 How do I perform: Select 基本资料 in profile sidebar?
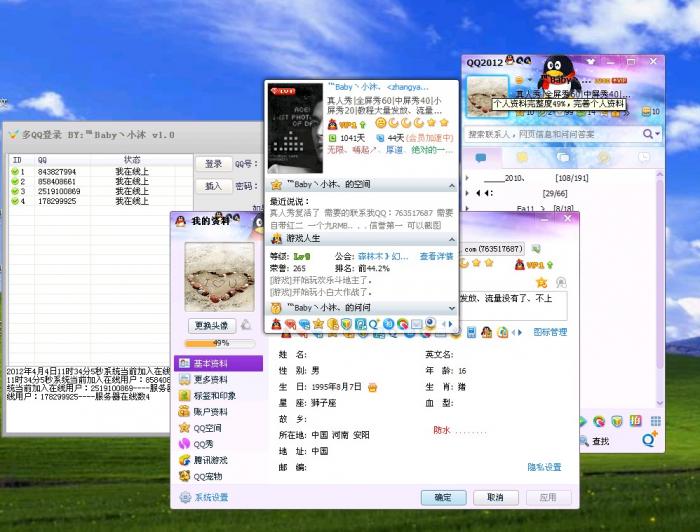[x=218, y=363]
